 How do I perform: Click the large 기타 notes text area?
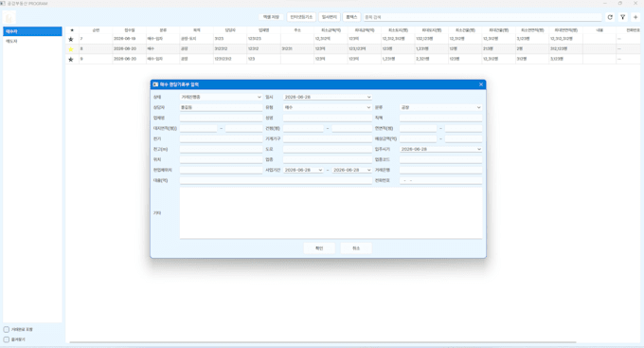tap(331, 213)
